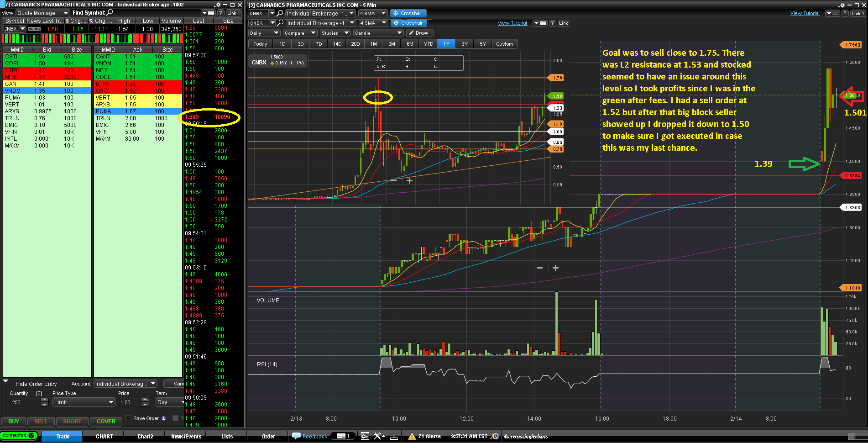This screenshot has width=868, height=443.
Task: Tick the Save Order checkbox
Action: click(x=129, y=418)
